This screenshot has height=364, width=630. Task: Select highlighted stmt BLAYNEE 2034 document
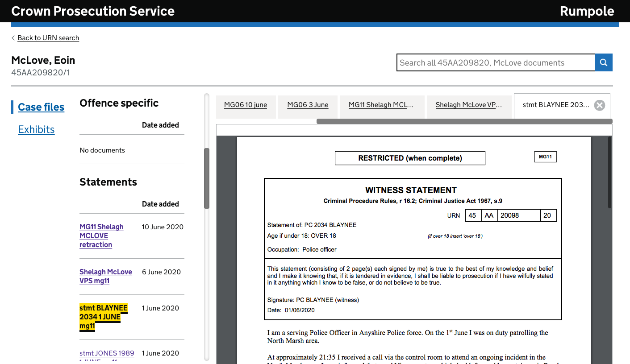(103, 317)
